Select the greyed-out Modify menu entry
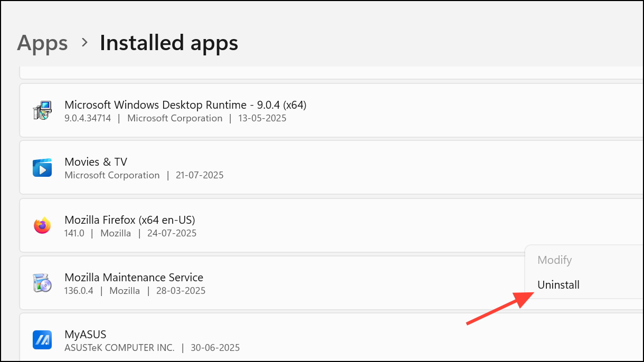 [x=555, y=260]
